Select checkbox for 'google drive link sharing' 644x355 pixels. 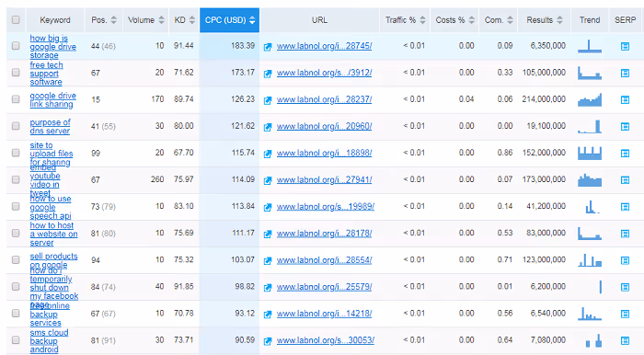point(16,99)
